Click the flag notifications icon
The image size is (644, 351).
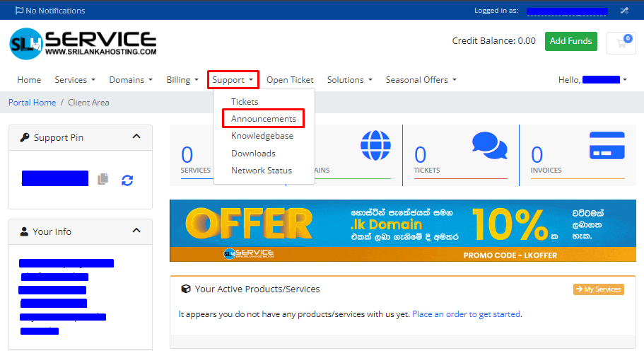[x=19, y=11]
